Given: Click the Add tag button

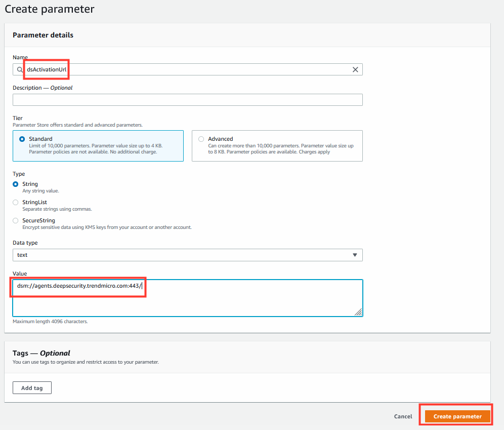Looking at the screenshot, I should tap(32, 388).
